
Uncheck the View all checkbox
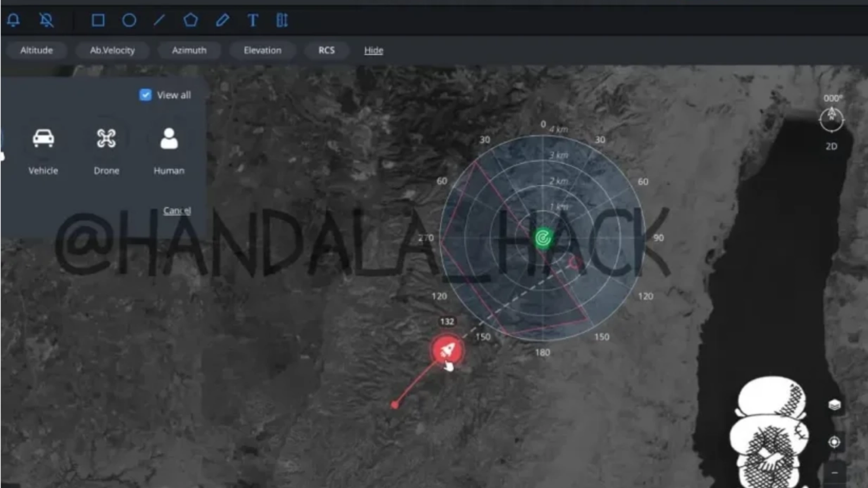point(145,95)
